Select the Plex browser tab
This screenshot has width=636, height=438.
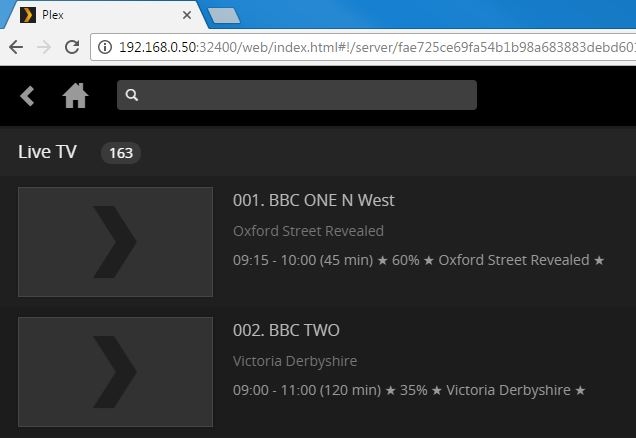[103, 15]
